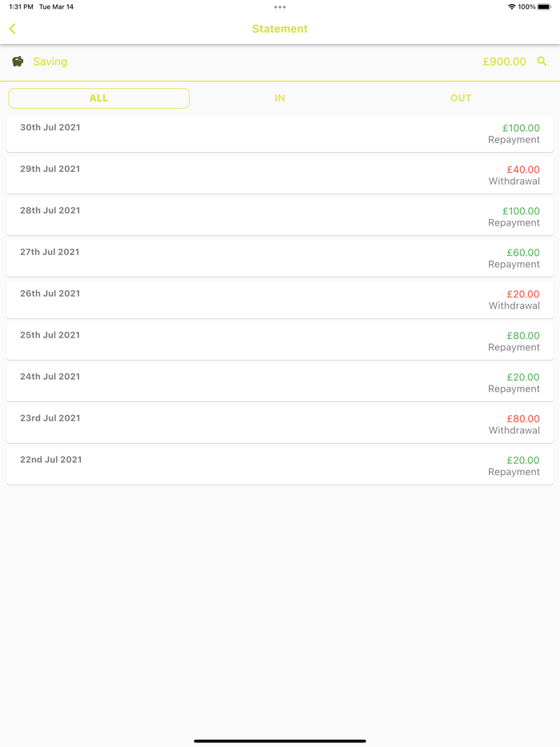Viewport: 560px width, 747px height.
Task: Tap the 24th Jul 2021 transaction row
Action: click(280, 383)
